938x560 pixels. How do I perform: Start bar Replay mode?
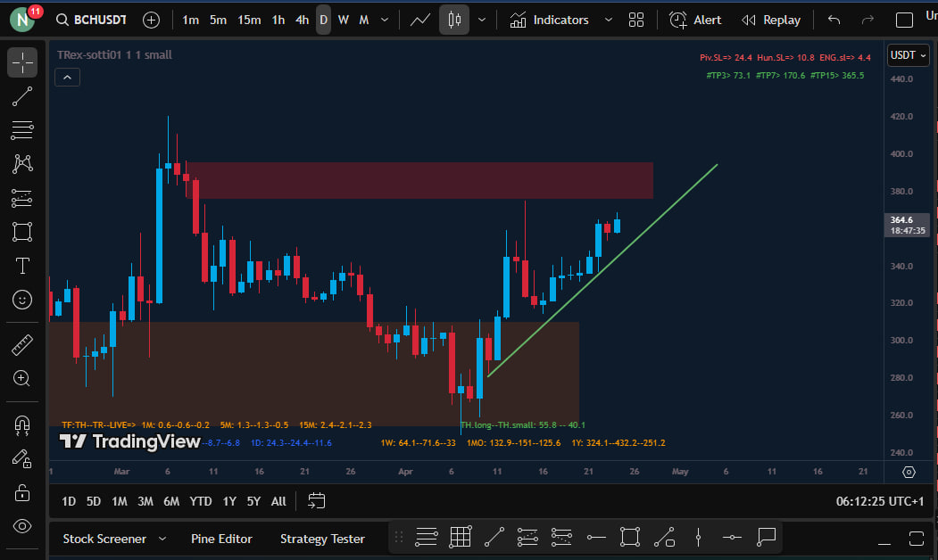771,20
